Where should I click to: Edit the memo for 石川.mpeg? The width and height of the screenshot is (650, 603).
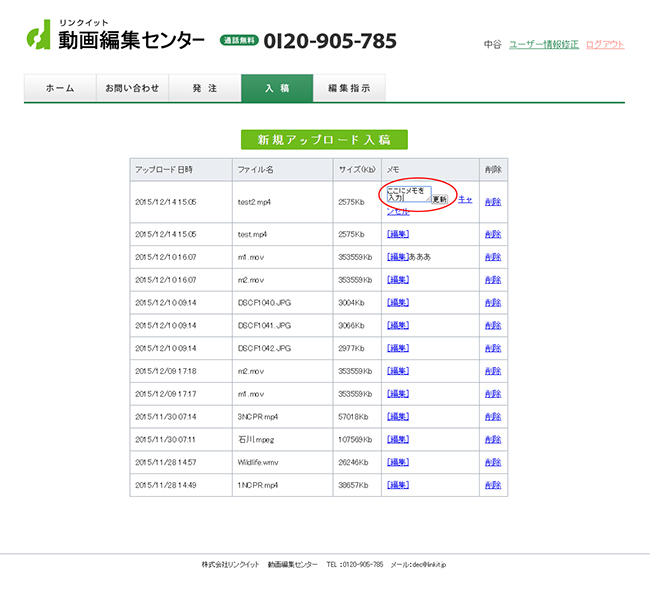[398, 439]
